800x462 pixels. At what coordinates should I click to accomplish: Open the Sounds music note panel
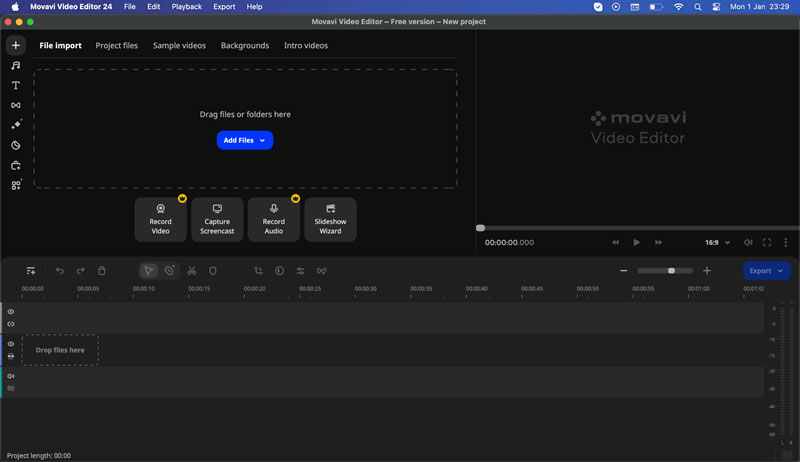click(x=16, y=65)
